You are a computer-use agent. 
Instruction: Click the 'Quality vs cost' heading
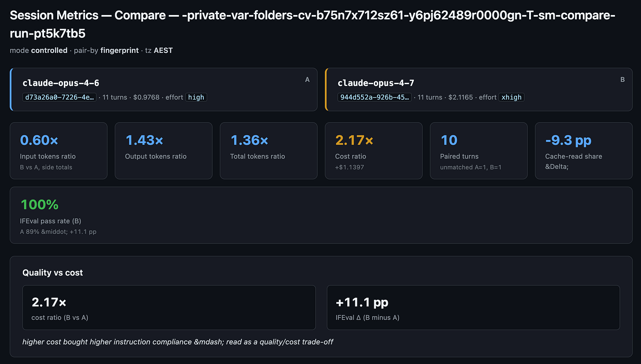coord(53,273)
